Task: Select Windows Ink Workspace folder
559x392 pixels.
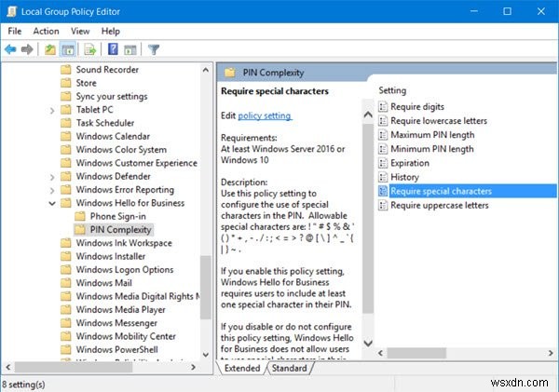Action: pyautogui.click(x=124, y=243)
